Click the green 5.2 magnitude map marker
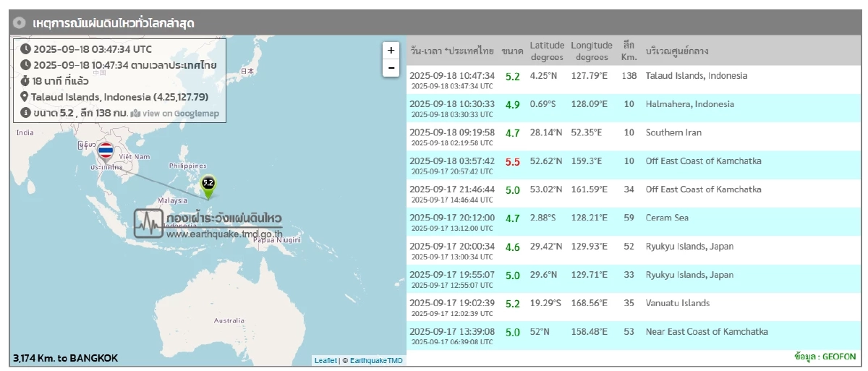 [x=208, y=187]
